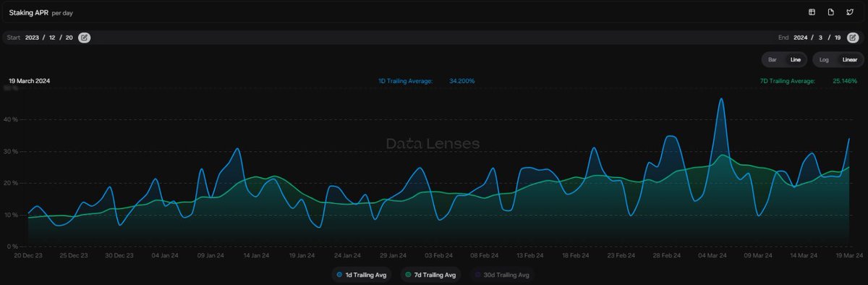Image resolution: width=868 pixels, height=285 pixels.
Task: Click the Staking APR title
Action: click(x=28, y=13)
